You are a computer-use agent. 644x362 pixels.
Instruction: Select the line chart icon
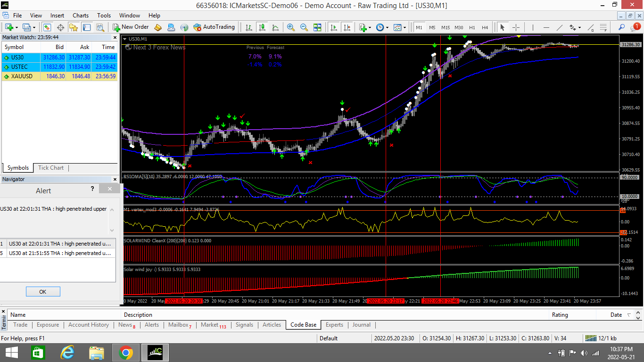275,27
